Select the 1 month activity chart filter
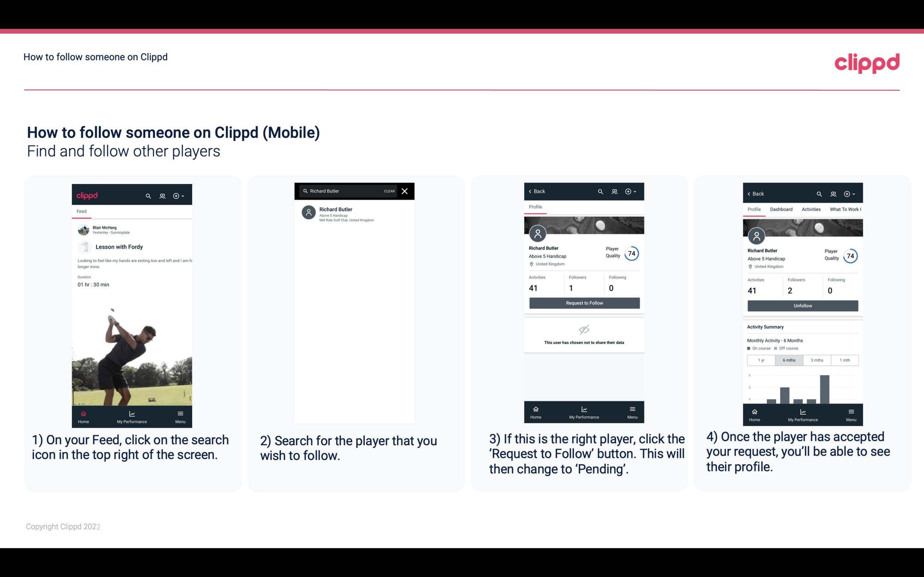This screenshot has height=577, width=924. [x=844, y=359]
